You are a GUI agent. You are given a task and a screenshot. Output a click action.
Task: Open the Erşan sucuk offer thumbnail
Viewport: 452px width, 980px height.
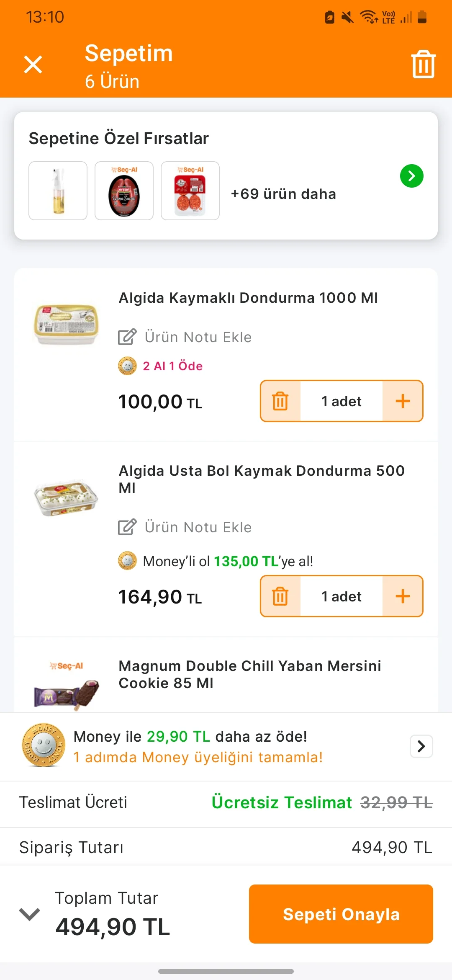(124, 191)
